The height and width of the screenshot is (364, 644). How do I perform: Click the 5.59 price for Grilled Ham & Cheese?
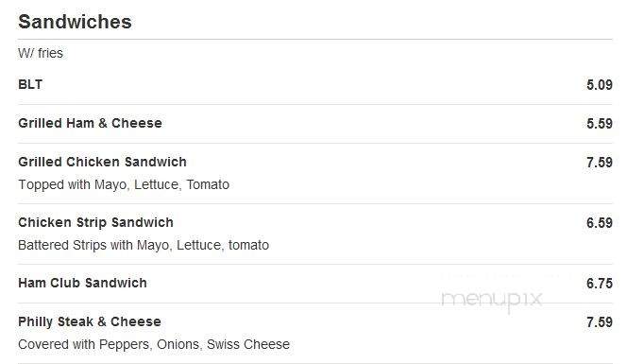point(600,124)
